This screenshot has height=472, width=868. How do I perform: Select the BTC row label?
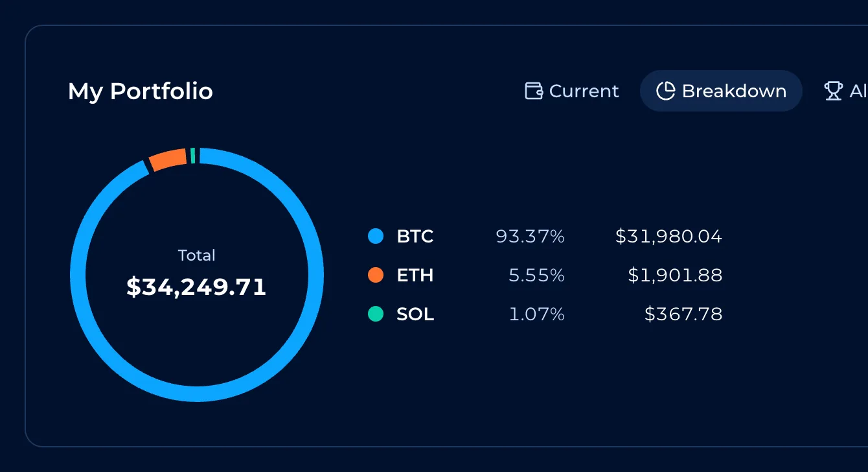(415, 237)
